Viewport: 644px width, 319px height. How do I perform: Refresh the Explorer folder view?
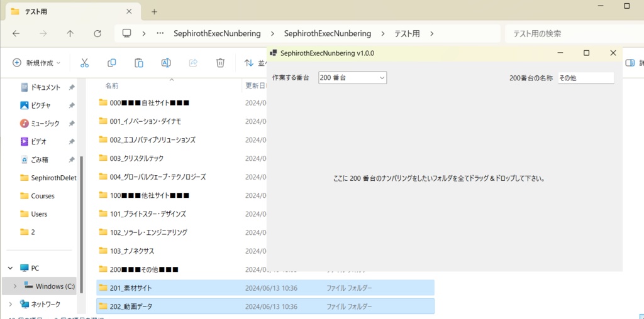point(97,34)
